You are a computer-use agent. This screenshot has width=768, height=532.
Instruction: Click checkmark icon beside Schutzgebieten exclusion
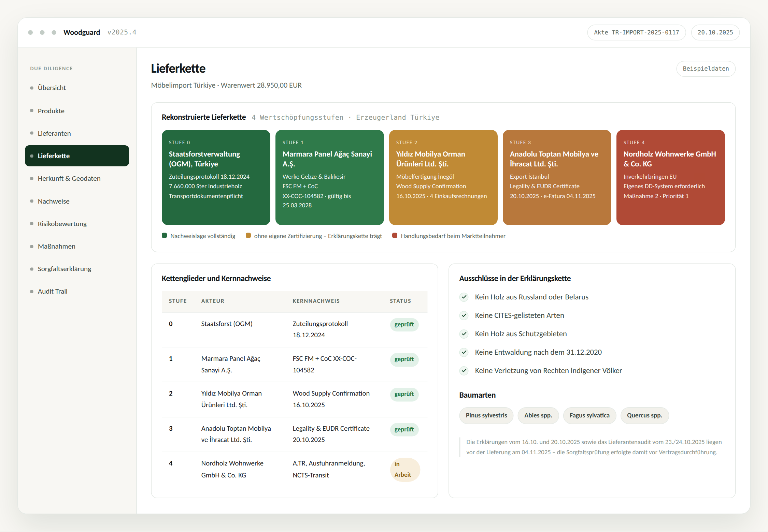464,334
